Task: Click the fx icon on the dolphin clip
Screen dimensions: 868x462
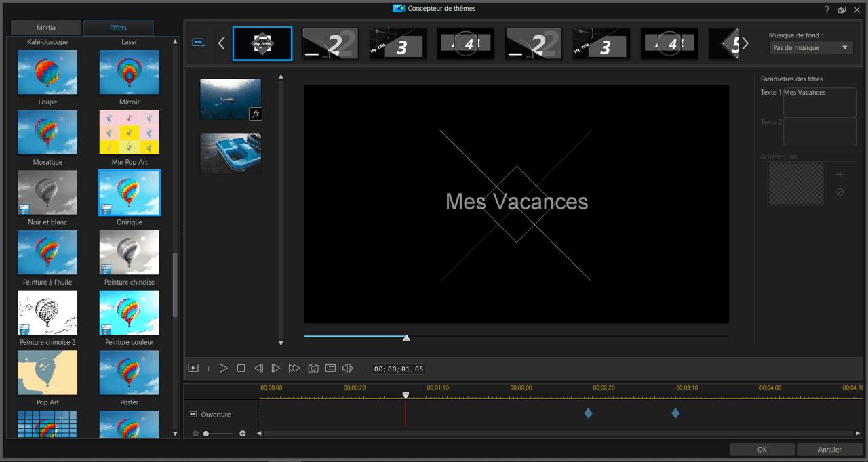Action: [257, 112]
